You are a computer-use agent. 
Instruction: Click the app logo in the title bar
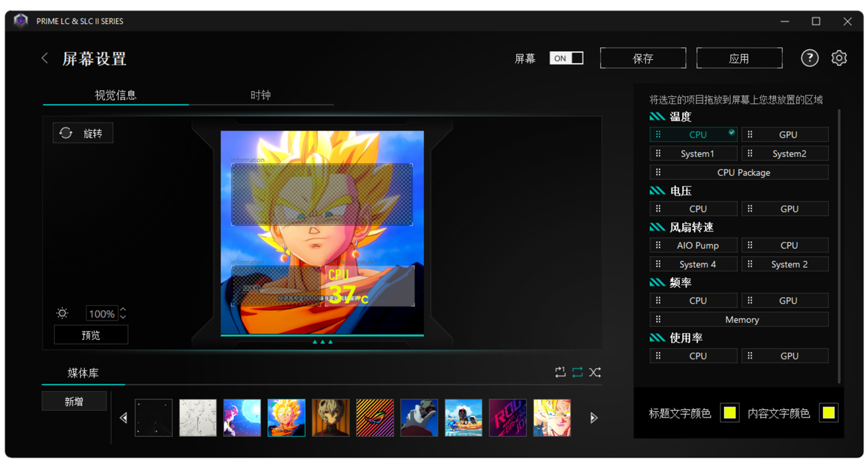pos(20,21)
